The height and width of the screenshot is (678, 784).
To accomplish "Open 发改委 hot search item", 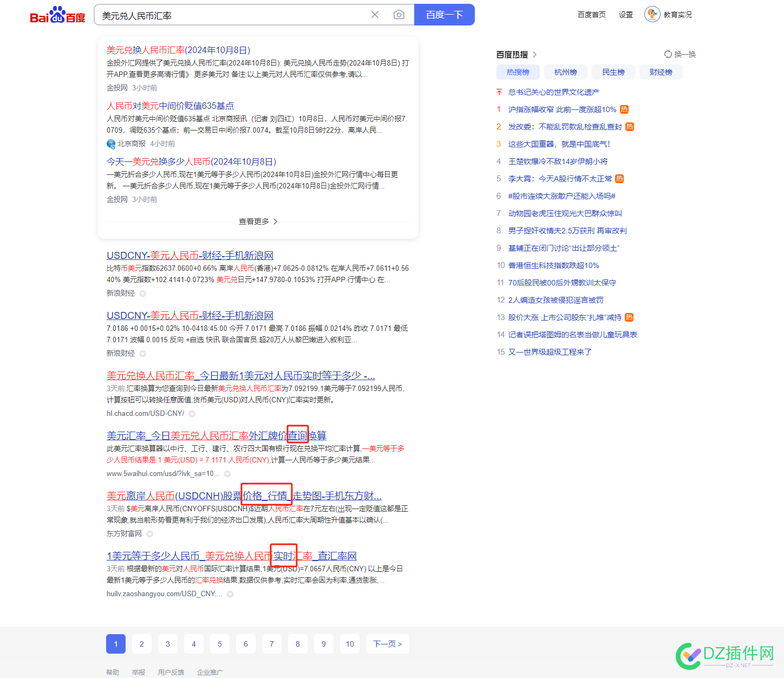I will click(565, 127).
